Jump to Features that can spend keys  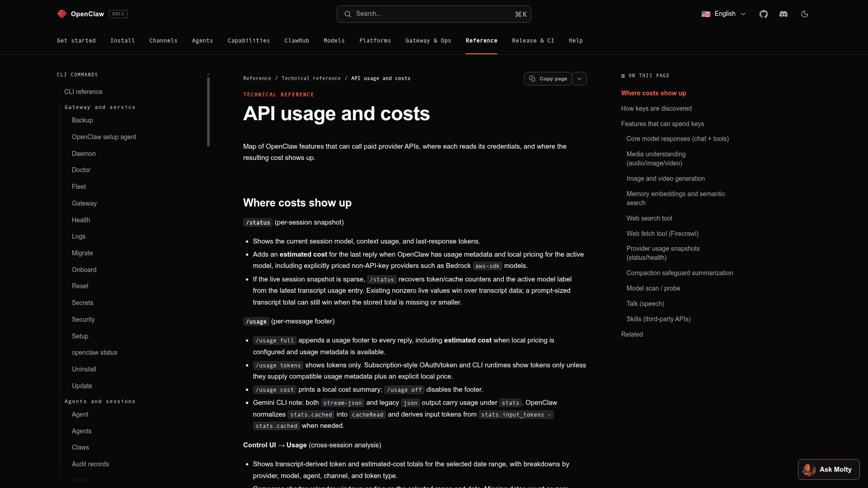pos(662,124)
